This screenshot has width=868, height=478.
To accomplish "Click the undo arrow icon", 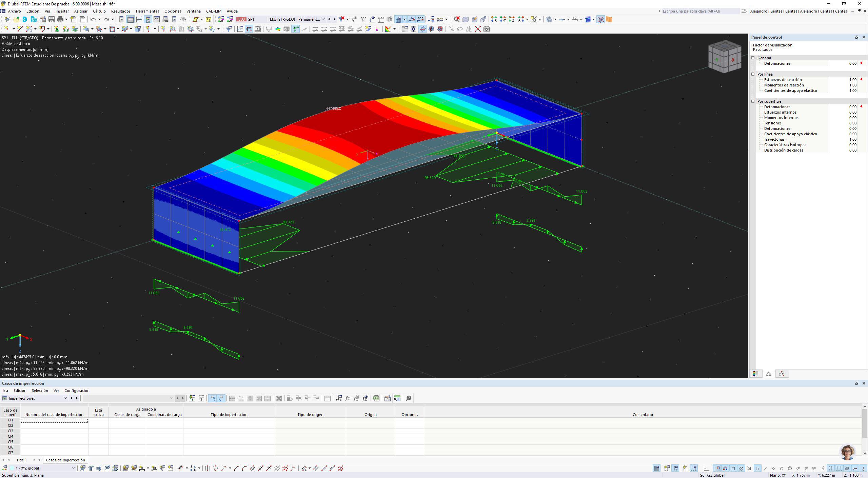I will pyautogui.click(x=93, y=19).
